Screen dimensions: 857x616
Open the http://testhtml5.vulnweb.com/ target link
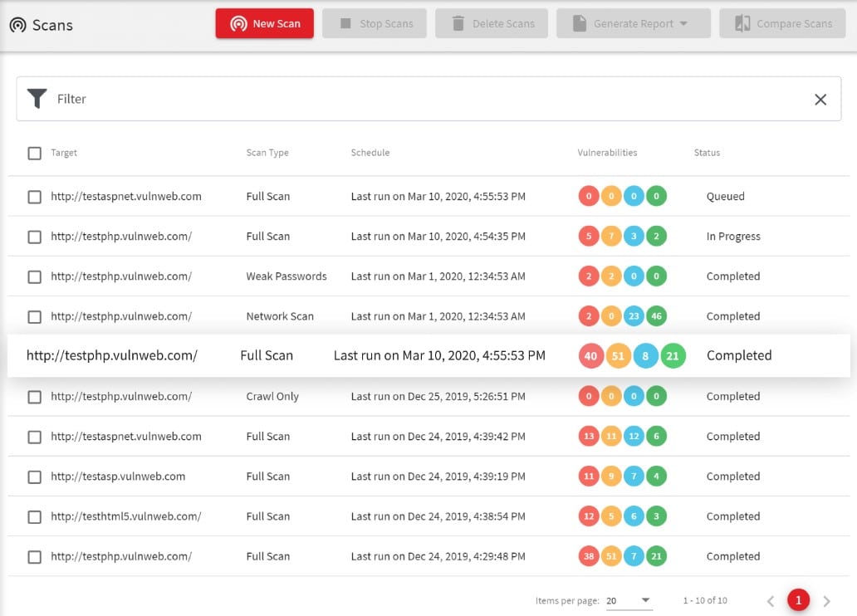click(126, 516)
